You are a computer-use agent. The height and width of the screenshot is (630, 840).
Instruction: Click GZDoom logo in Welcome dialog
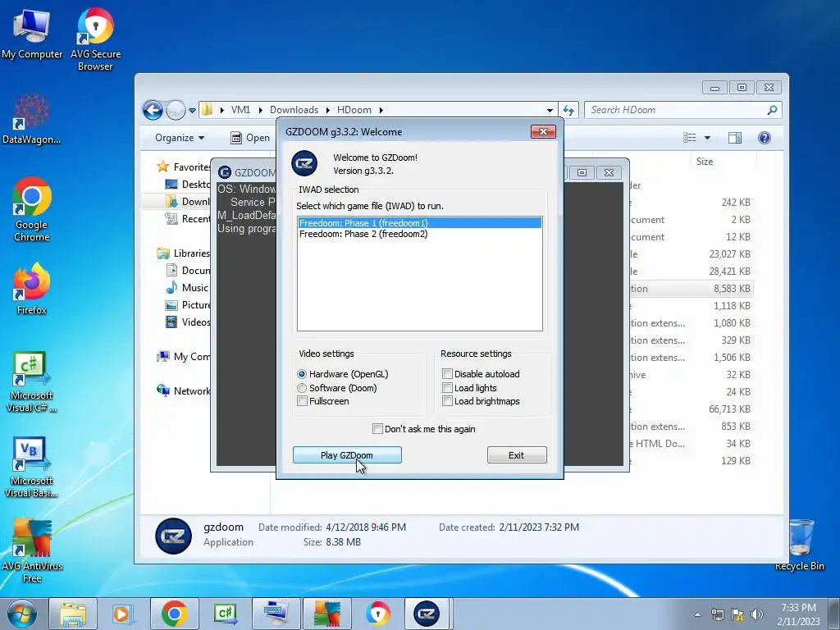coord(304,163)
